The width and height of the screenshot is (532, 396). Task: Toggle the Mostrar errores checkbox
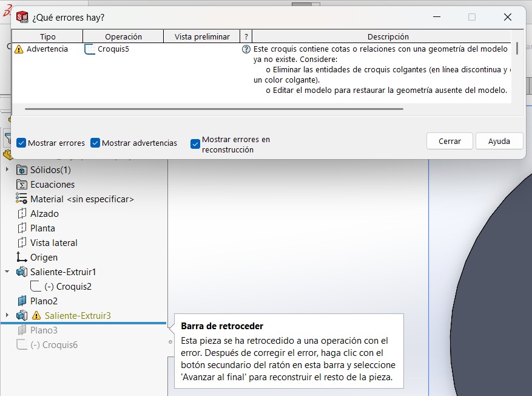[21, 143]
